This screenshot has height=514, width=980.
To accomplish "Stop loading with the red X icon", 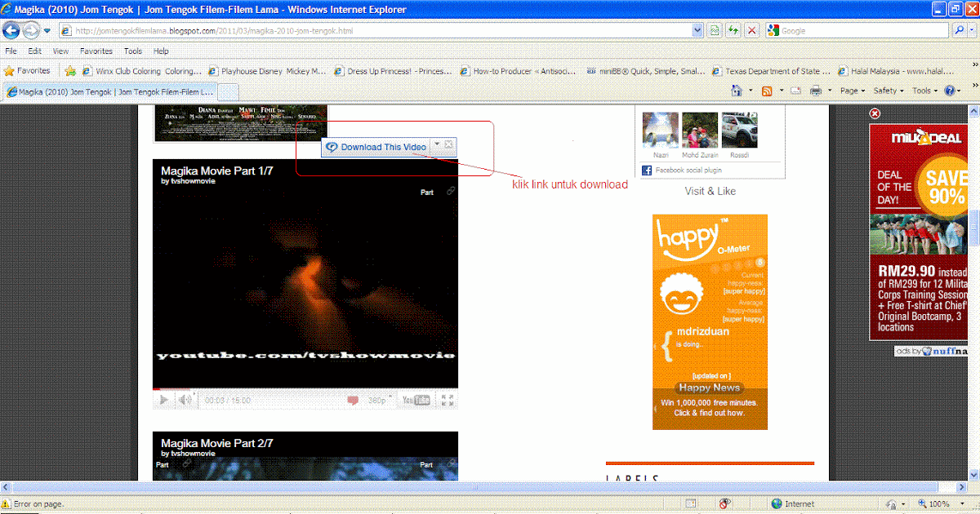I will (752, 30).
